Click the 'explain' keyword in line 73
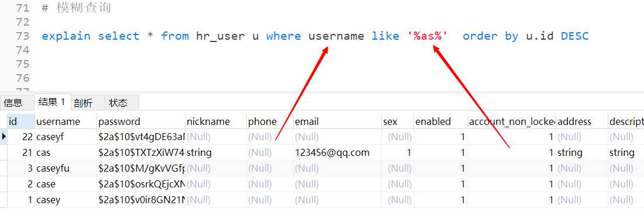Image resolution: width=644 pixels, height=216 pixels. click(66, 36)
